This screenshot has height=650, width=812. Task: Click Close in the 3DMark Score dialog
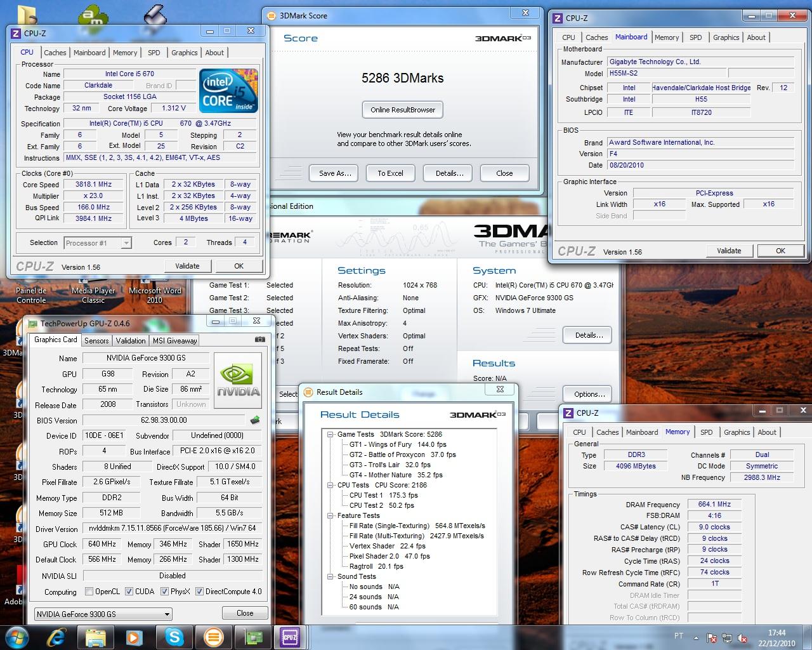pyautogui.click(x=504, y=173)
